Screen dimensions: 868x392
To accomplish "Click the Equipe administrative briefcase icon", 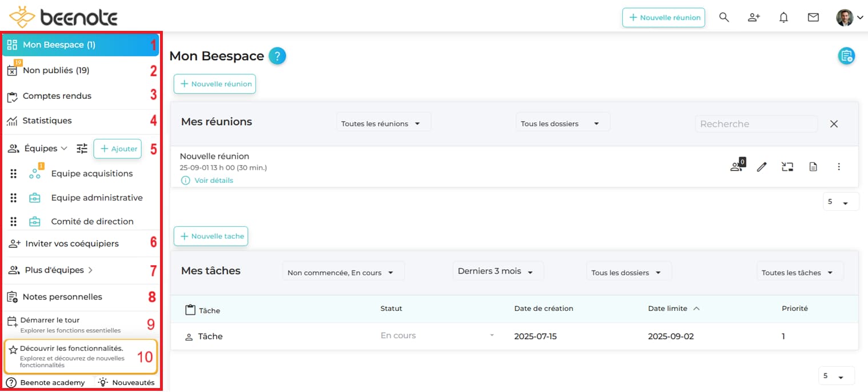I will click(x=35, y=198).
